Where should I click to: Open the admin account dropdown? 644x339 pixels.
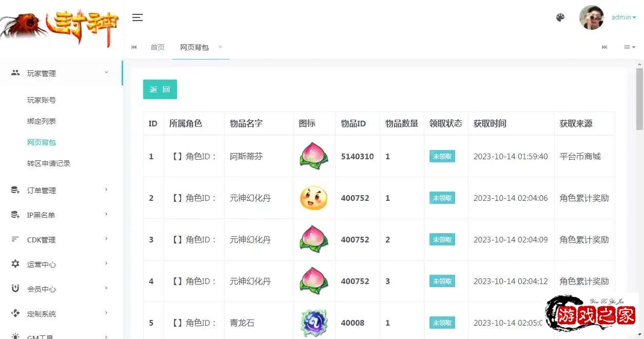[623, 17]
